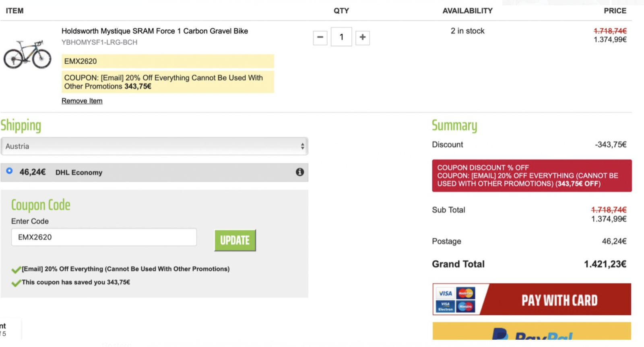The image size is (644, 347).
Task: Click the quantity number field
Action: coord(341,37)
